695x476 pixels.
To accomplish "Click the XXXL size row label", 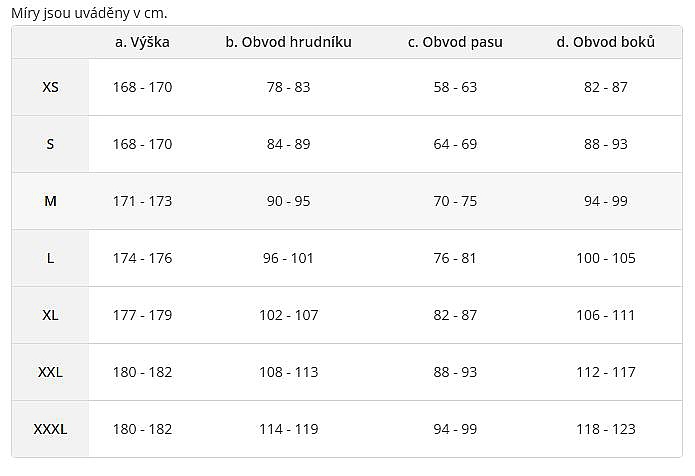I will (x=50, y=429).
